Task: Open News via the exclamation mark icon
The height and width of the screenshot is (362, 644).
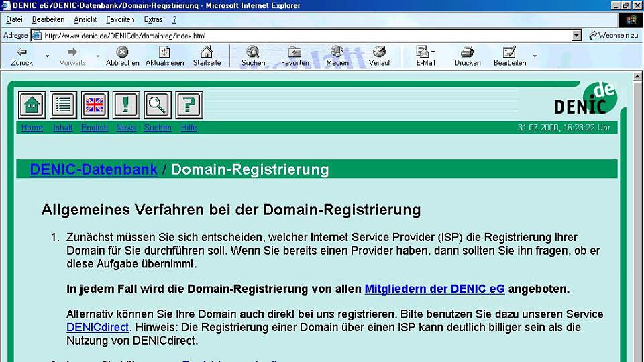Action: [x=126, y=105]
